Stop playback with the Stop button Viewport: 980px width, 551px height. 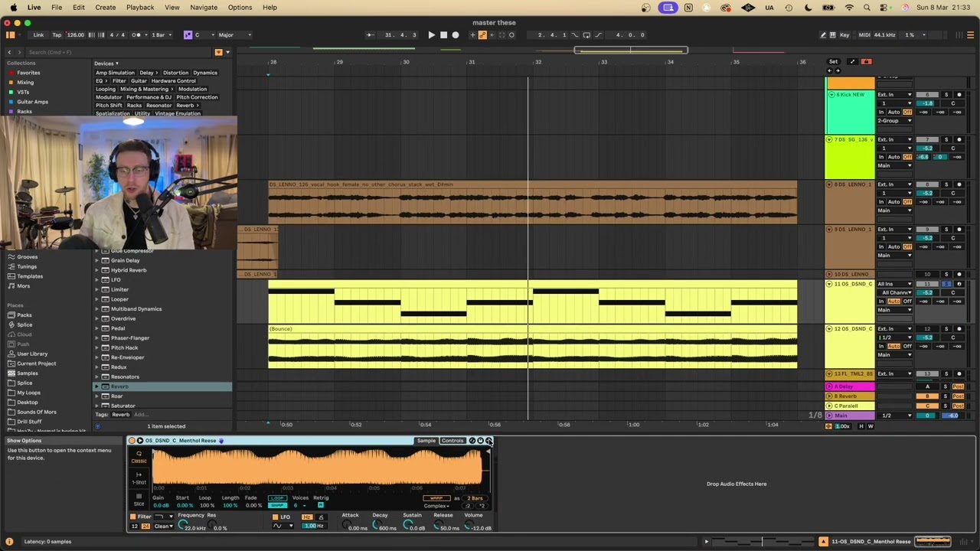pos(443,35)
